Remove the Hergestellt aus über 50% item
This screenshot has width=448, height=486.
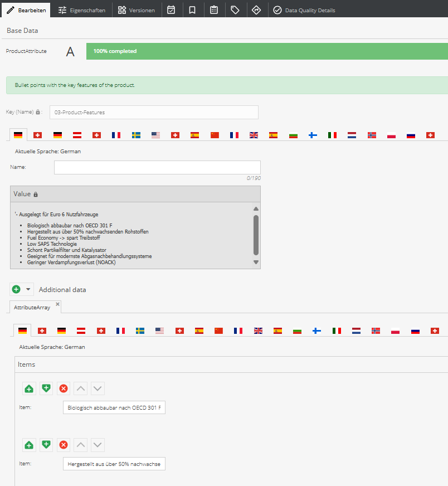click(64, 445)
